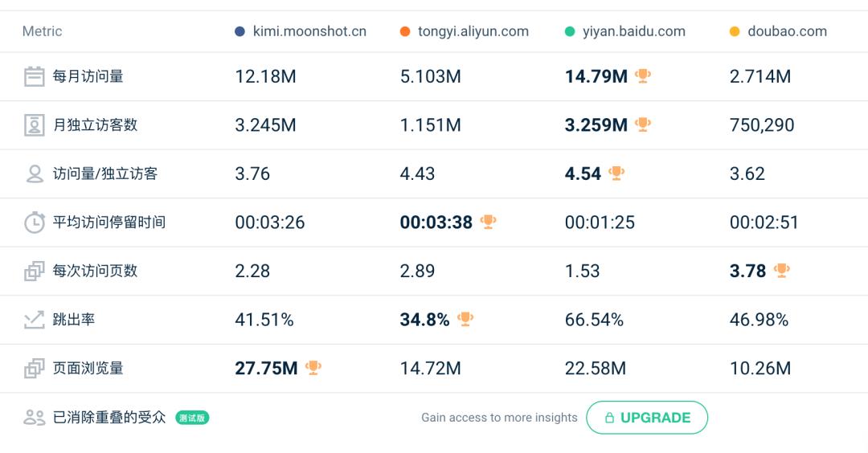Click the person icon beside 访问量/独立访客

point(34,174)
